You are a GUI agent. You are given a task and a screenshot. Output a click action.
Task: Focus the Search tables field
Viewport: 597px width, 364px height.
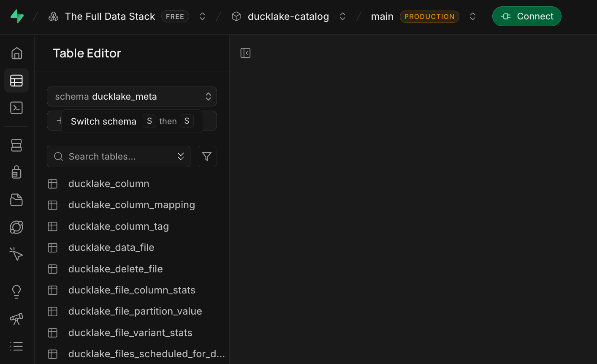119,157
